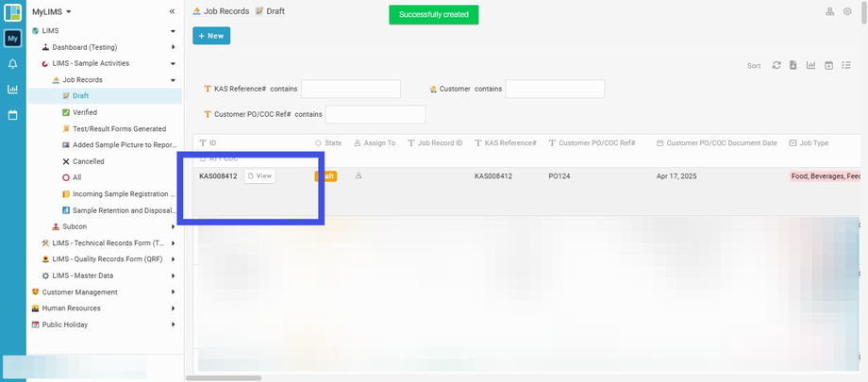Click the MyLIMS app logo icon

[12, 12]
